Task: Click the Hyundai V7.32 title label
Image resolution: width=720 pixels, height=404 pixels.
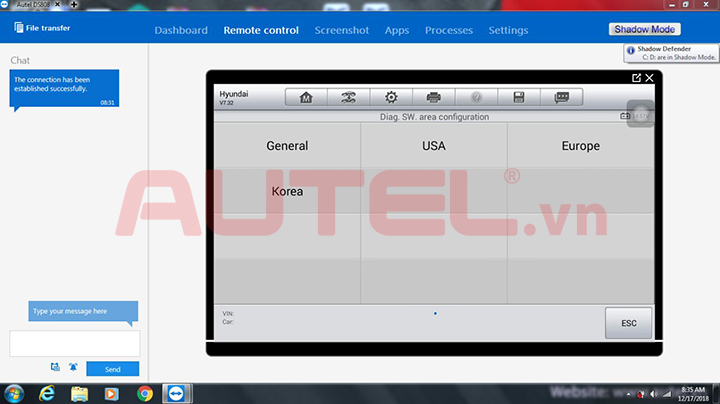Action: click(234, 97)
